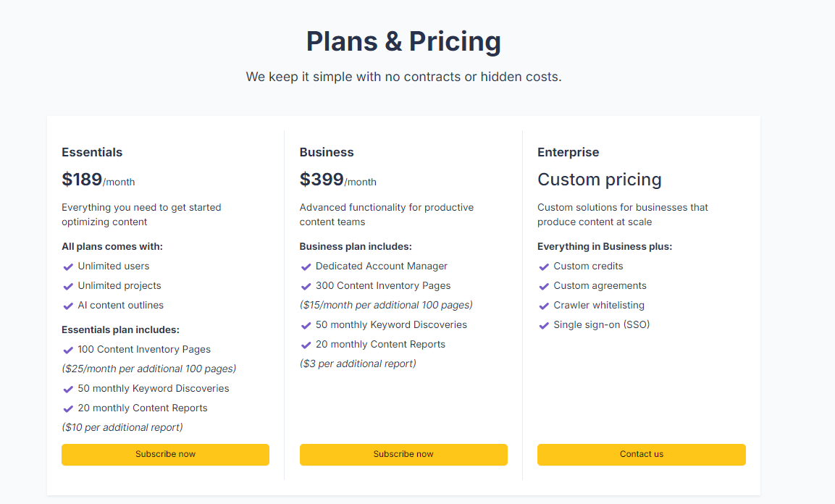The image size is (835, 504).
Task: Click the checkmark beside 100 Content Inventory Pages
Action: click(x=67, y=349)
